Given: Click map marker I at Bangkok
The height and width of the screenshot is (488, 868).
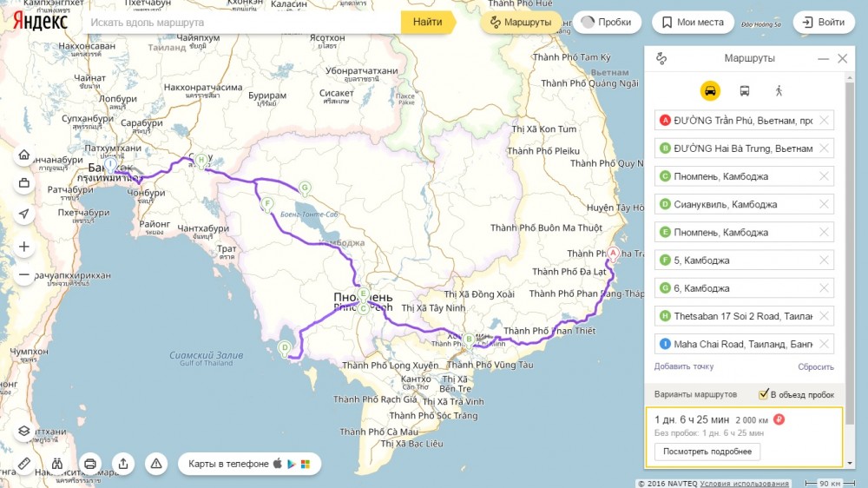Looking at the screenshot, I should click(x=111, y=164).
